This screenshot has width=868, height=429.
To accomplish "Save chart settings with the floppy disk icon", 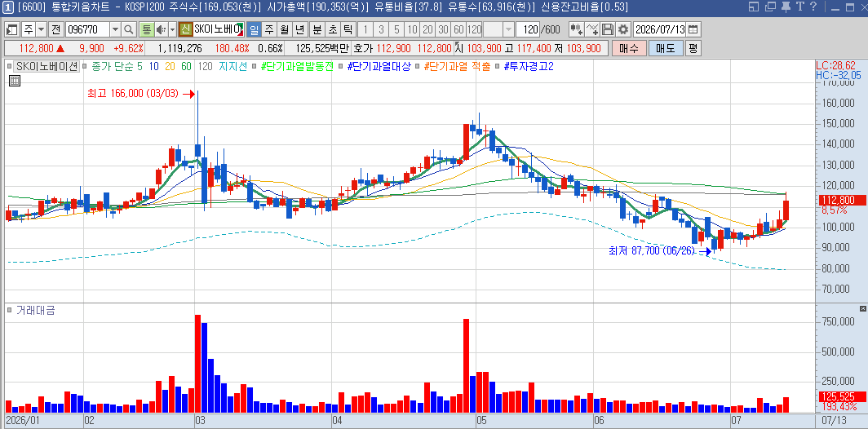I will [608, 29].
